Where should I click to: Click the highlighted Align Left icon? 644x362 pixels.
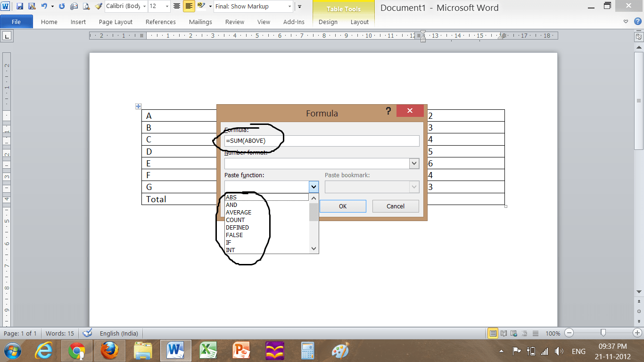[x=189, y=6]
